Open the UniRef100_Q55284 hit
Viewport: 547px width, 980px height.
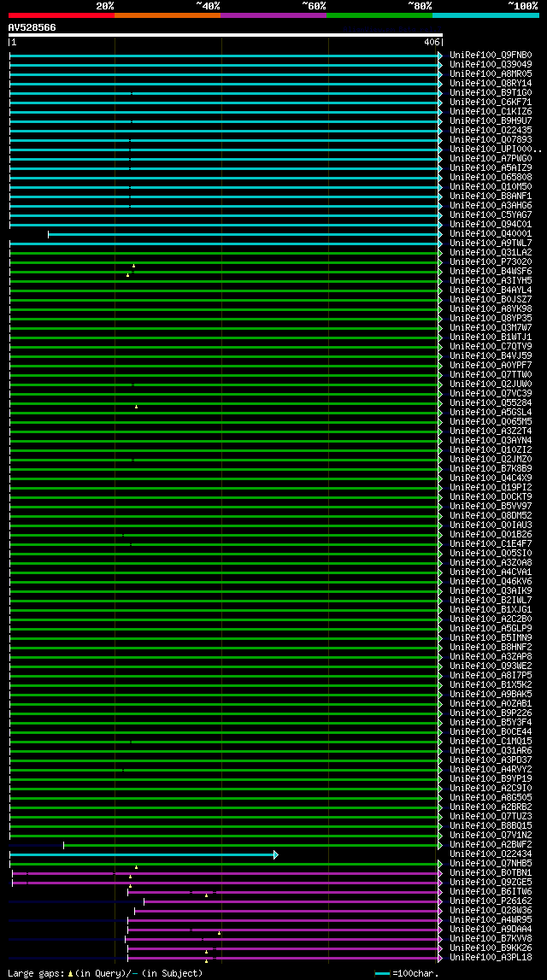491,403
